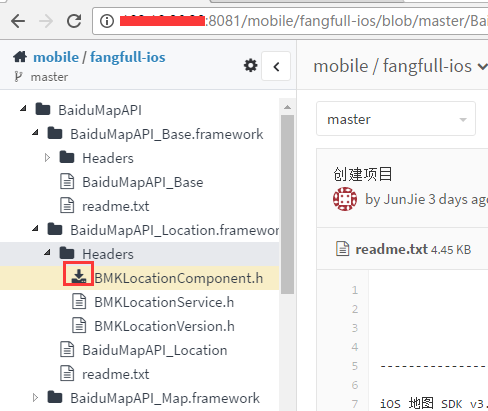The width and height of the screenshot is (488, 411).
Task: Expand the BaiduMapAPI_Map.framework folder
Action: coord(35,397)
